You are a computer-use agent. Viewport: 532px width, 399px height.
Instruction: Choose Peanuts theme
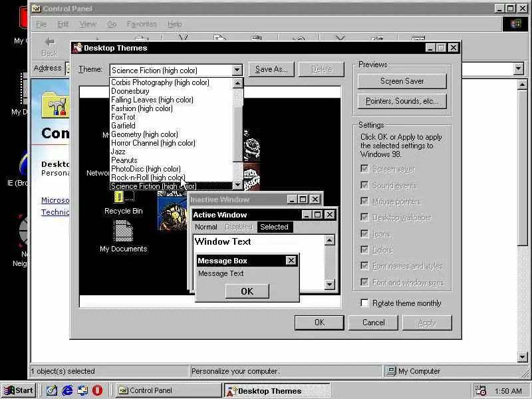[x=172, y=160]
